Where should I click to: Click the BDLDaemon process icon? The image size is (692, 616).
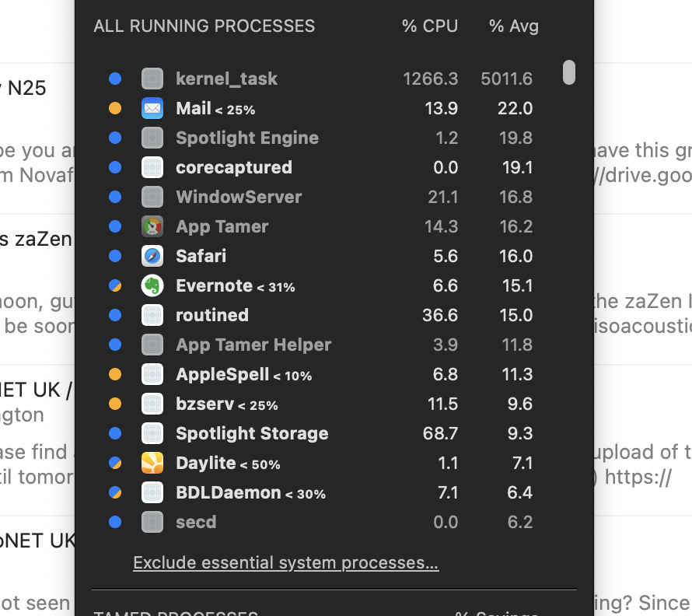pos(152,492)
